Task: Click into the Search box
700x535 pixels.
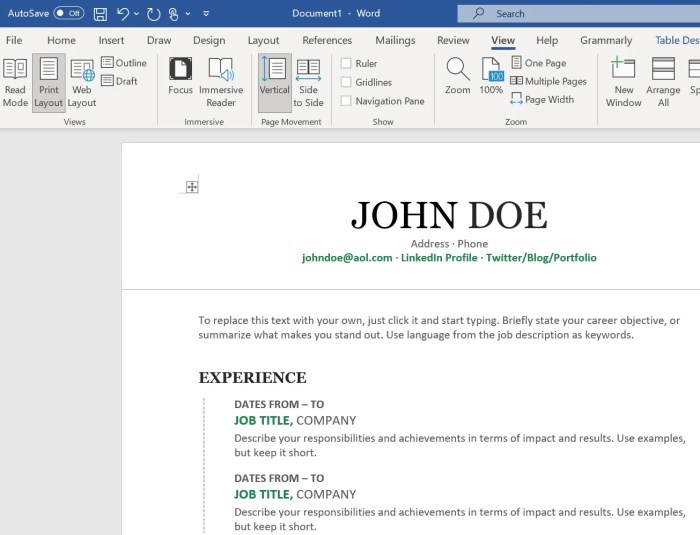Action: (x=579, y=14)
